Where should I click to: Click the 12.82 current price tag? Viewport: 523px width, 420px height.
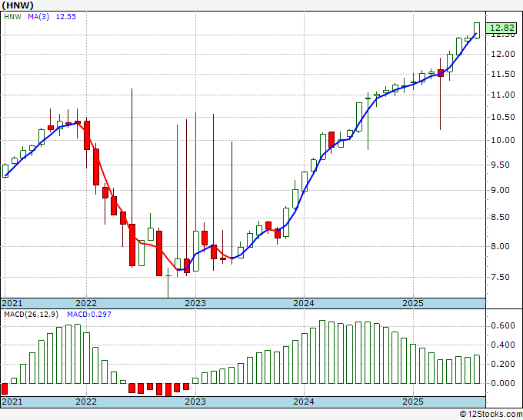(x=501, y=28)
